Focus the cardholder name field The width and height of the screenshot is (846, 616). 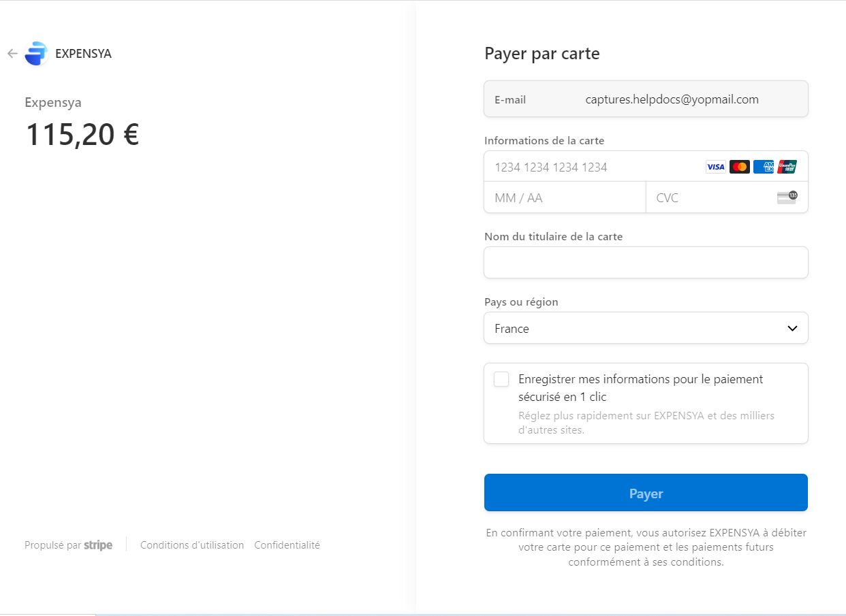tap(646, 262)
